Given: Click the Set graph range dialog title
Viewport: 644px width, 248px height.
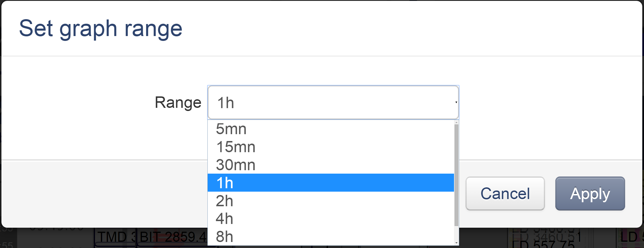Looking at the screenshot, I should pos(101,28).
